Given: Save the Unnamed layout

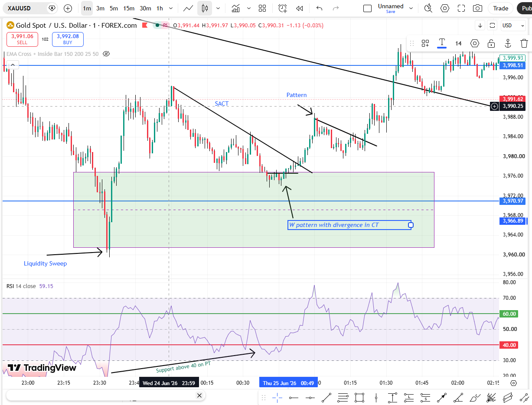Looking at the screenshot, I should [x=391, y=12].
